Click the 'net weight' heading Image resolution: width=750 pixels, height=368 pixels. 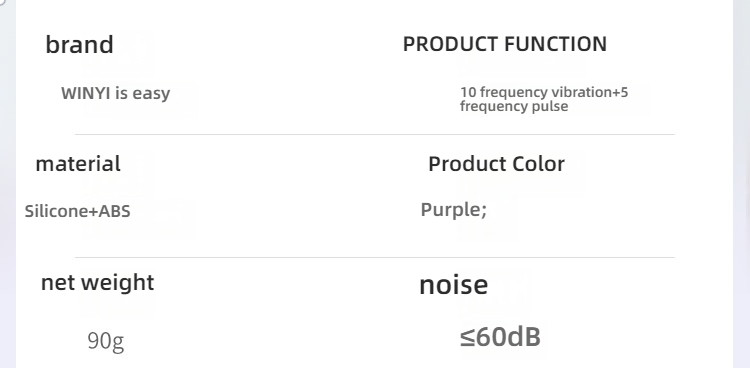point(98,282)
